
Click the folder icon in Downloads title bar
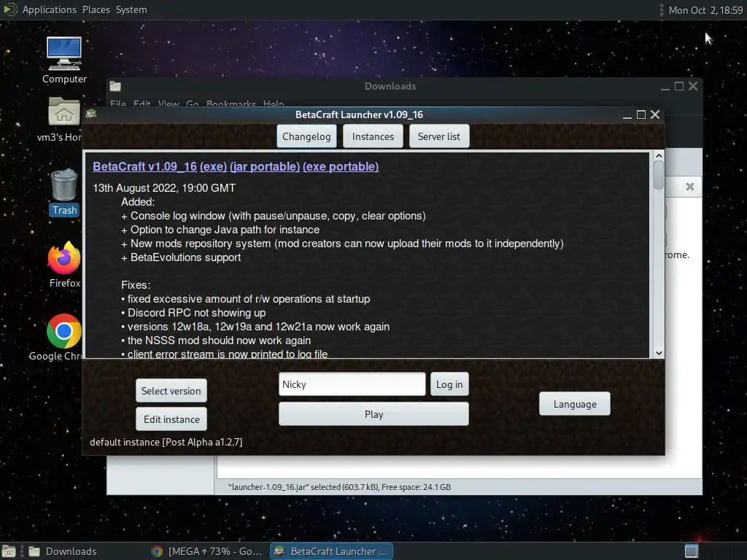tap(115, 86)
